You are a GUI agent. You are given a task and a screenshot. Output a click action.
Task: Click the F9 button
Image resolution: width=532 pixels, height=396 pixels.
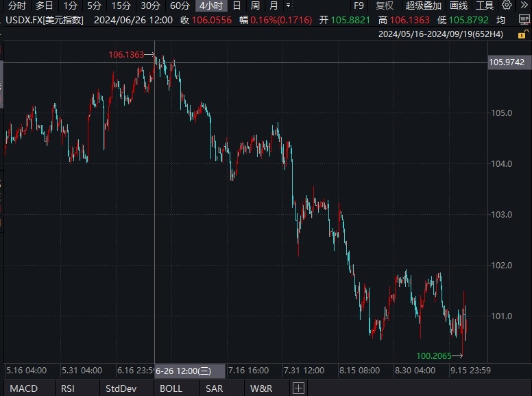[x=359, y=5]
